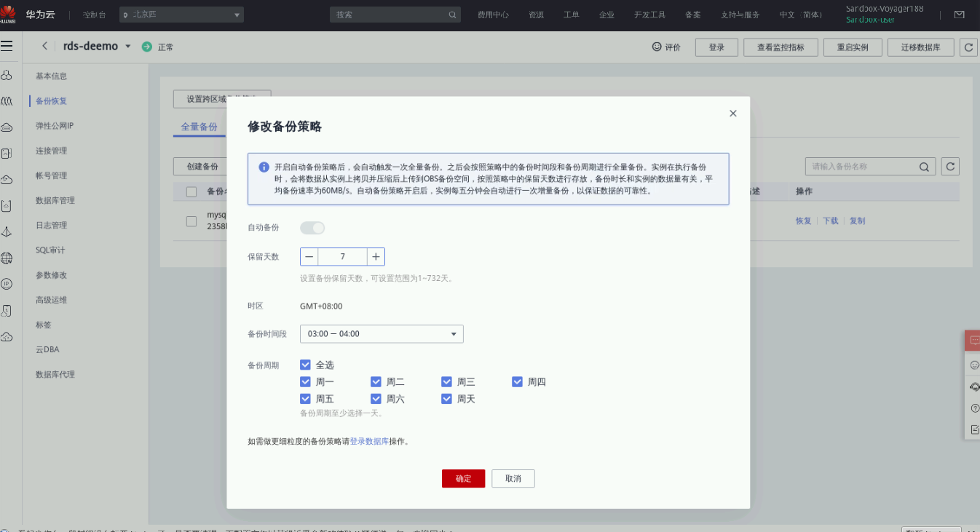
Task: Click the green status icon next to 正常
Action: coord(147,47)
